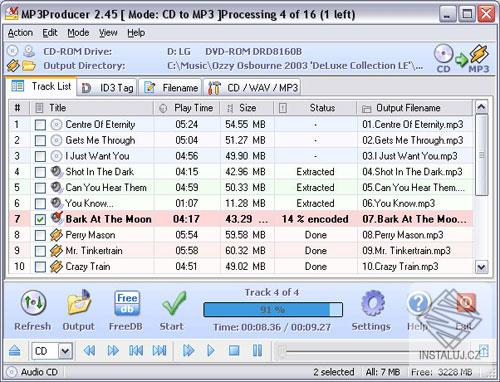500x382 pixels.
Task: Click the track list scroll up arrow
Action: 481,107
